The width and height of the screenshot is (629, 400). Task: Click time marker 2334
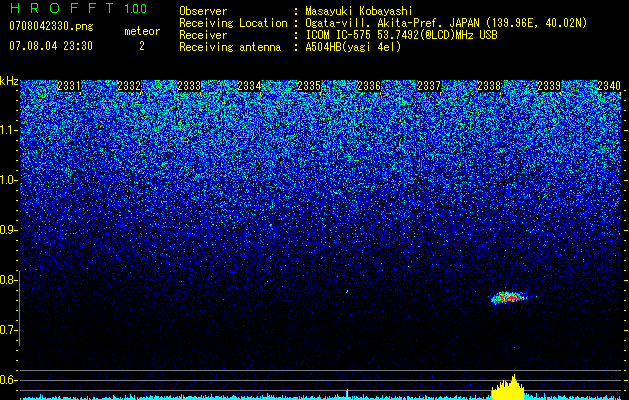[249, 86]
